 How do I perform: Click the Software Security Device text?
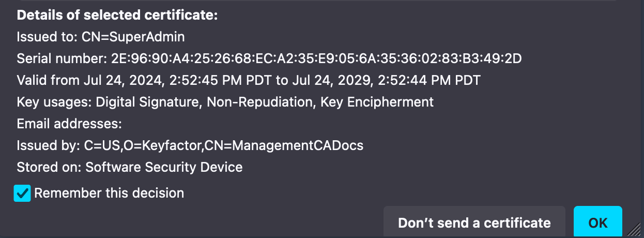[164, 167]
